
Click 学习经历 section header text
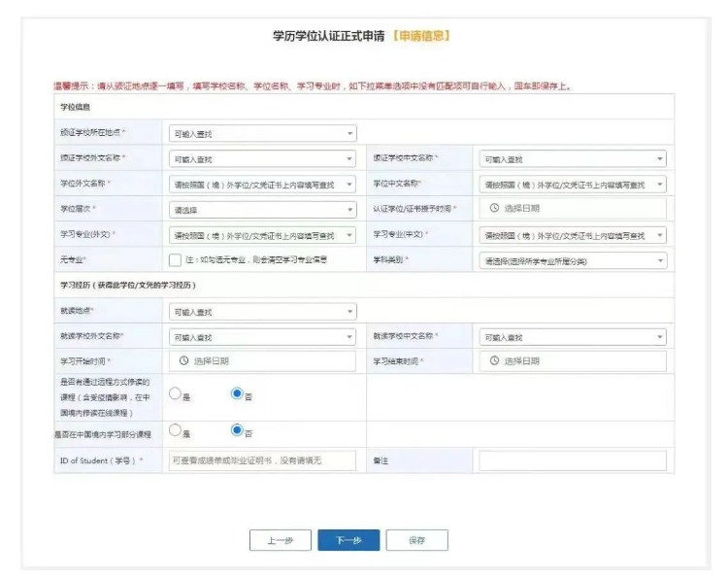tap(128, 285)
